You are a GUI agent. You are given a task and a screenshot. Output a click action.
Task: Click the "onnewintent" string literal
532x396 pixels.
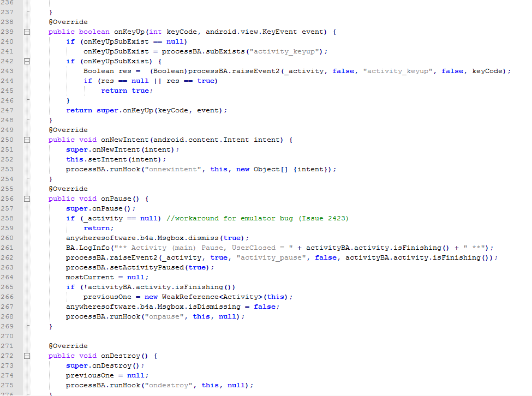(173, 169)
